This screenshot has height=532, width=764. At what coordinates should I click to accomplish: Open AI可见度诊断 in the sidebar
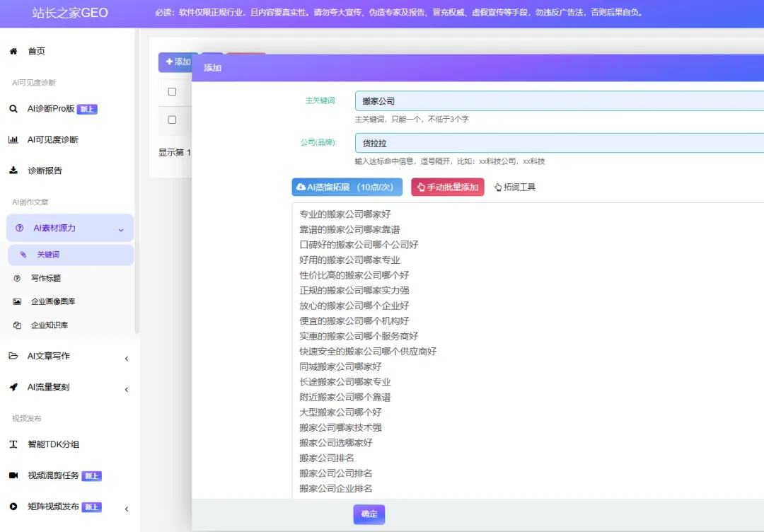coord(52,140)
